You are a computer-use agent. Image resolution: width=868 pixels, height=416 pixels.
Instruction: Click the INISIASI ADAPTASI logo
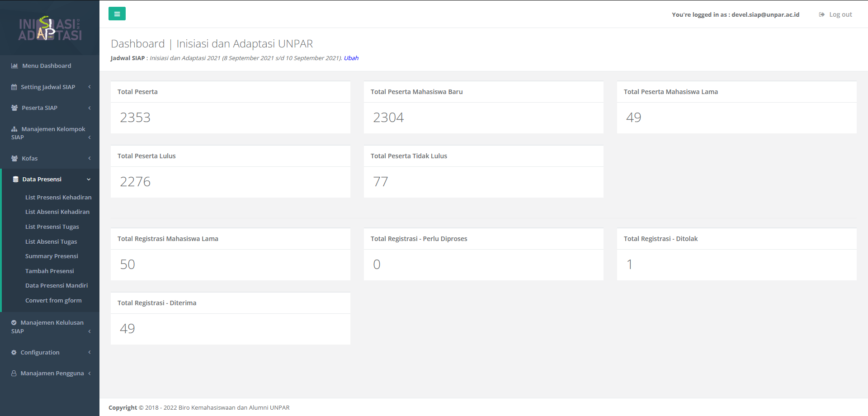point(50,28)
